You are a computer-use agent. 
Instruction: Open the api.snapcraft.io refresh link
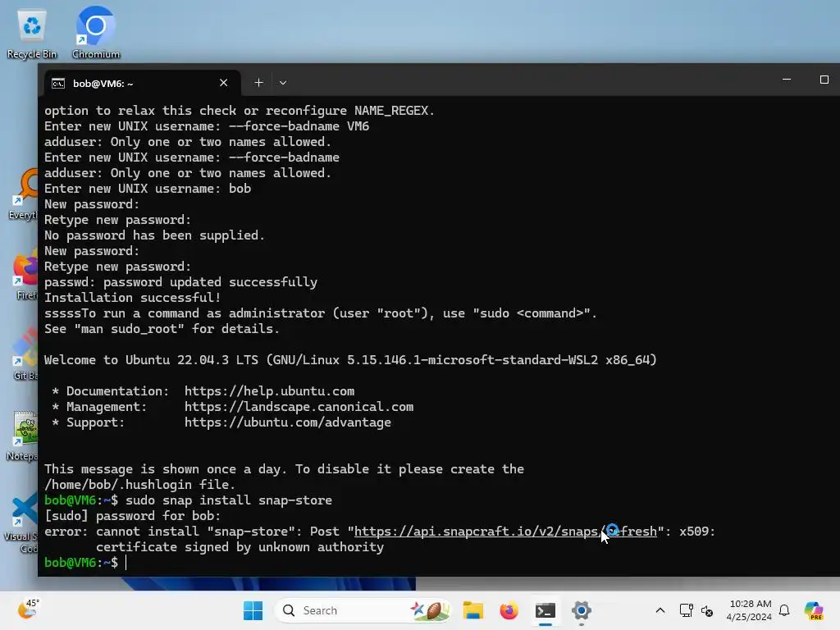point(505,531)
